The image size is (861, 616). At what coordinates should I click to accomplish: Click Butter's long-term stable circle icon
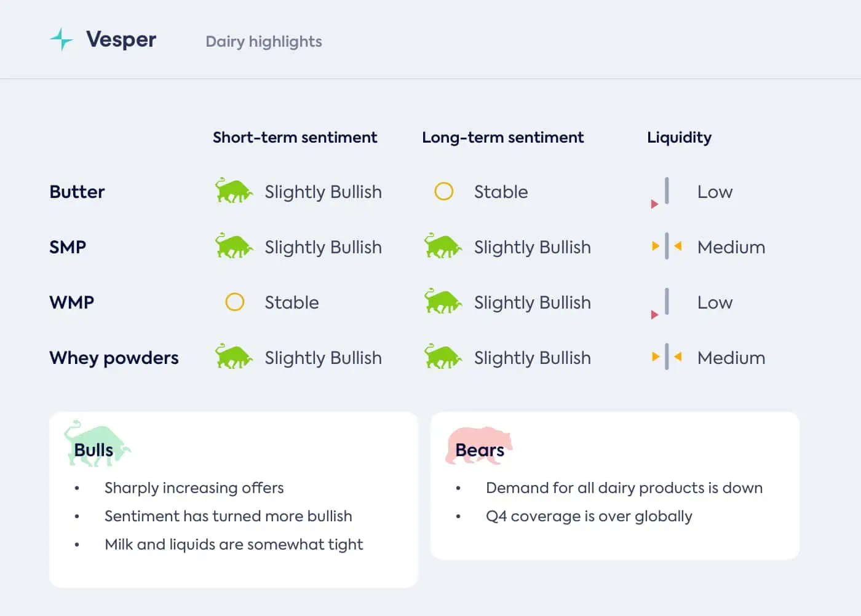(x=444, y=191)
